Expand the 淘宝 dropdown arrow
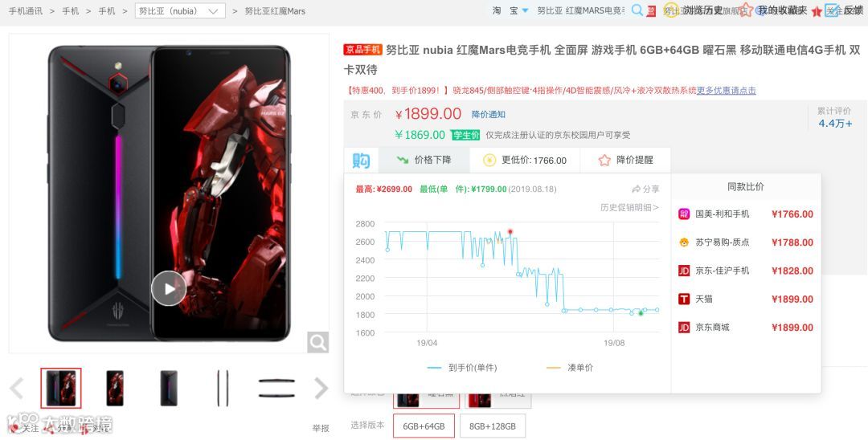 coord(525,10)
